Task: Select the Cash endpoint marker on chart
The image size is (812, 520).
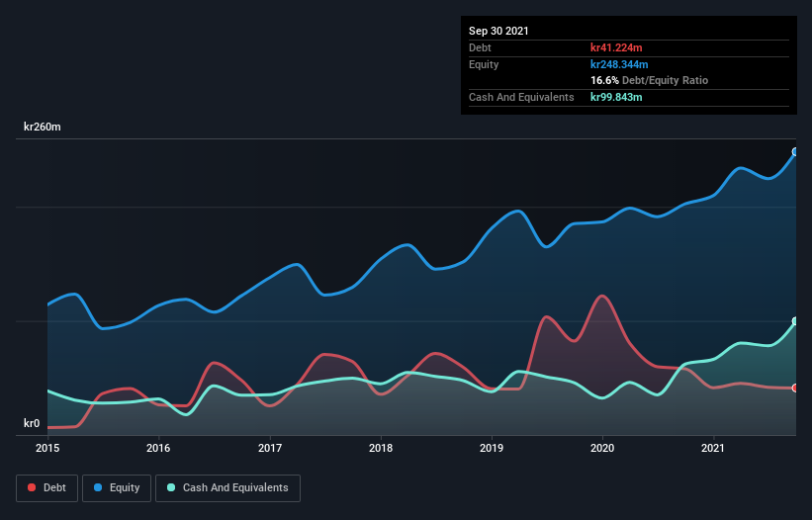Action: (795, 321)
